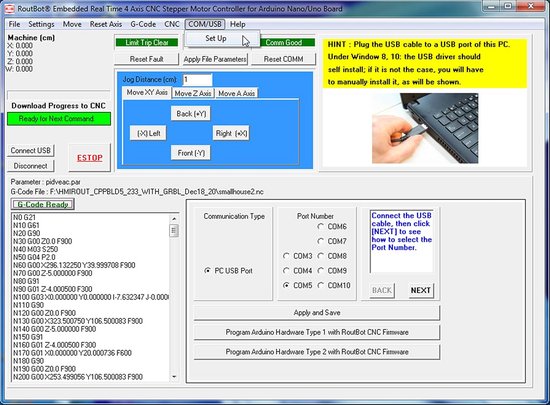Select the COM5 port radio button
The height and width of the screenshot is (405, 550).
(x=286, y=285)
